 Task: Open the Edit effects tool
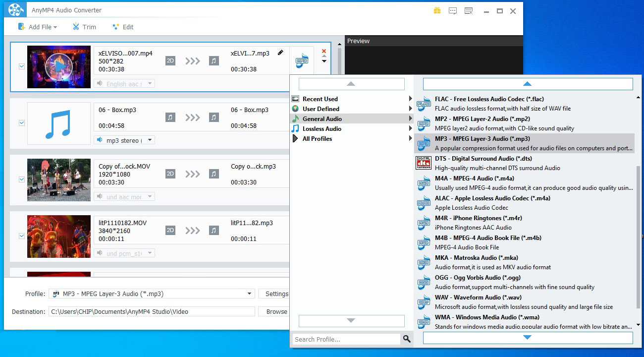pos(123,27)
